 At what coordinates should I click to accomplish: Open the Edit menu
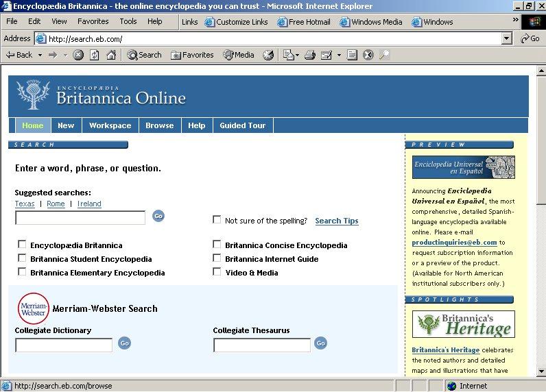point(34,21)
